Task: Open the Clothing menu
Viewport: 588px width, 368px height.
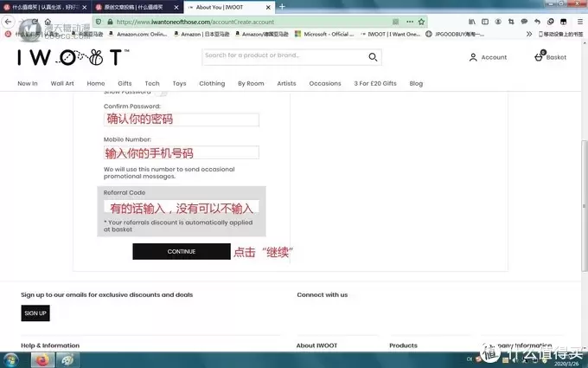Action: point(212,84)
